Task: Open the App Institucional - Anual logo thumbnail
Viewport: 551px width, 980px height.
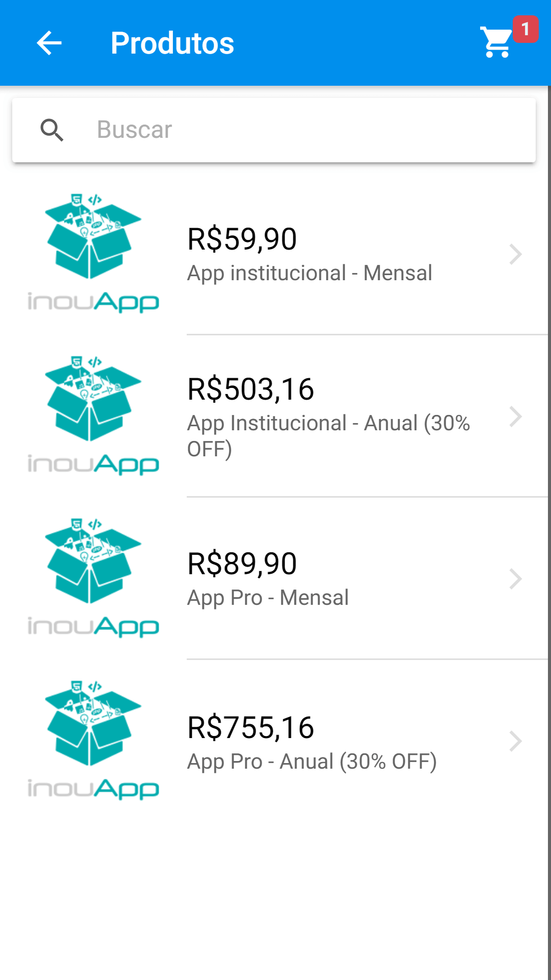Action: pos(93,415)
